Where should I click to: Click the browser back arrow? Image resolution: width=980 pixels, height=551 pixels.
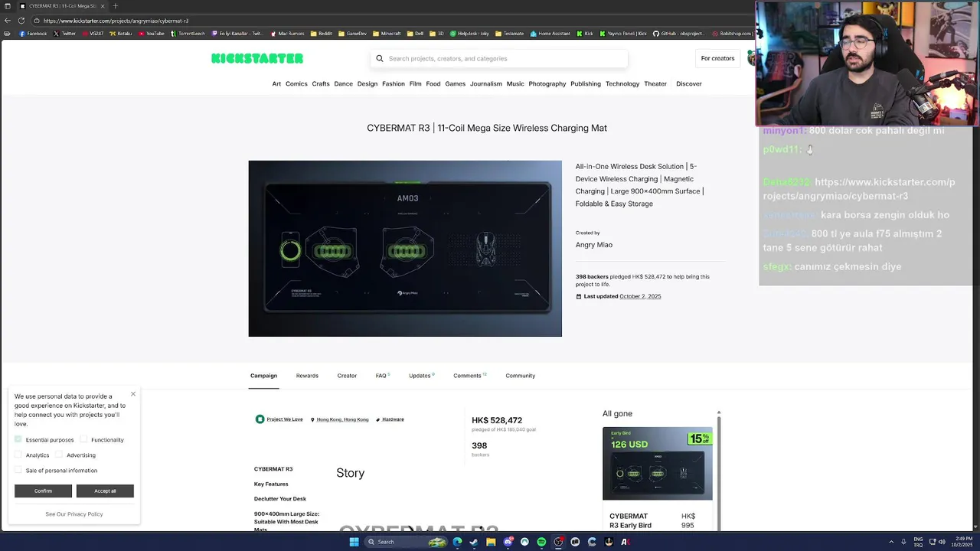[8, 21]
